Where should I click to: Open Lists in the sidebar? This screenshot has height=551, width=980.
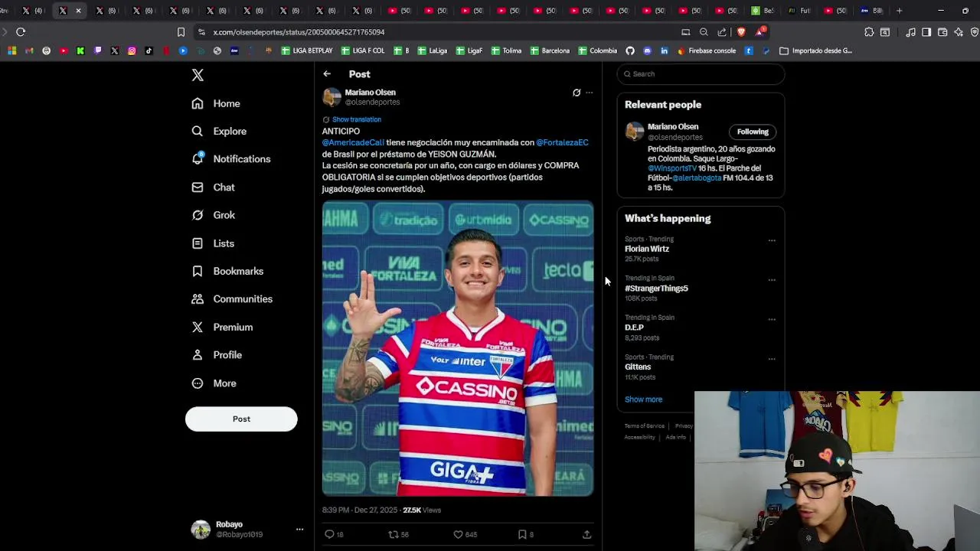214,243
